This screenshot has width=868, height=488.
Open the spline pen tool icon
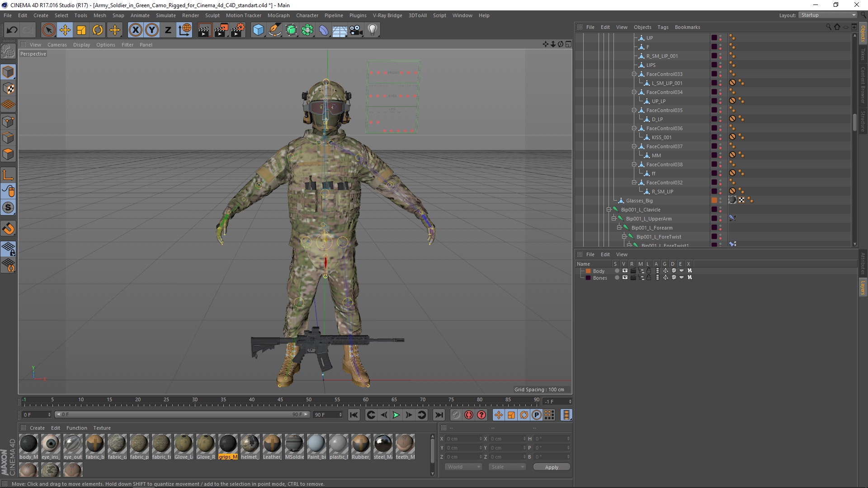(275, 30)
